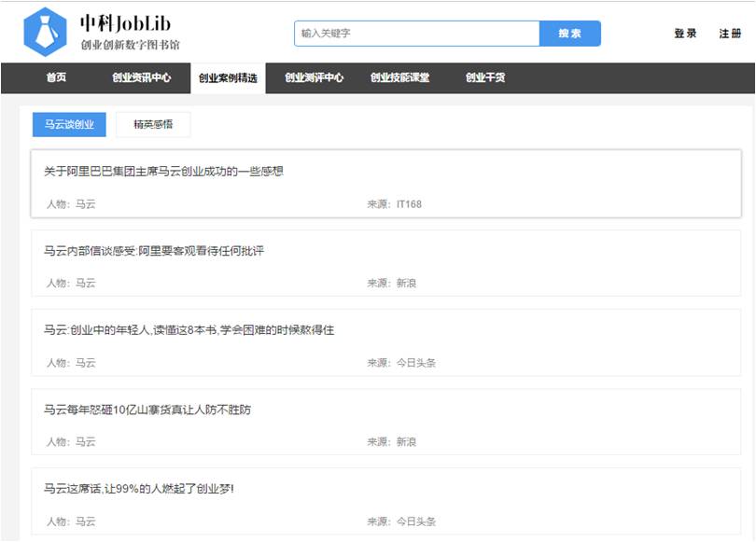Click 人物: 马云 in the IT168 article card

click(71, 204)
